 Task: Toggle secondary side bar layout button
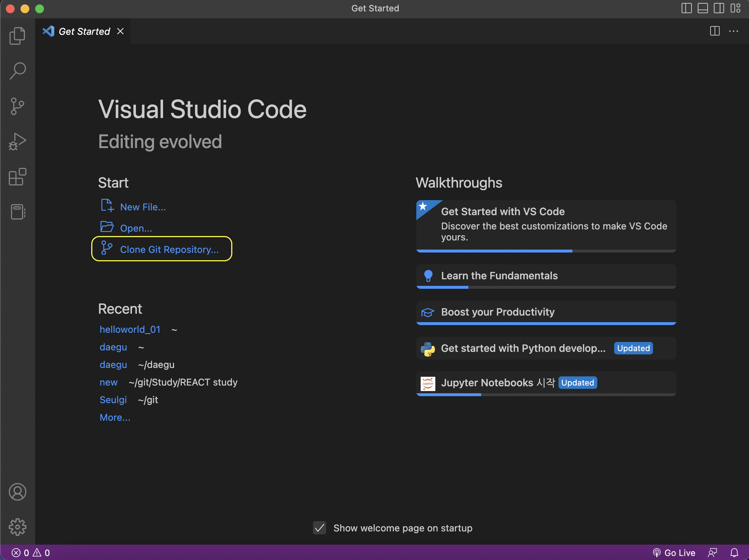pyautogui.click(x=719, y=8)
